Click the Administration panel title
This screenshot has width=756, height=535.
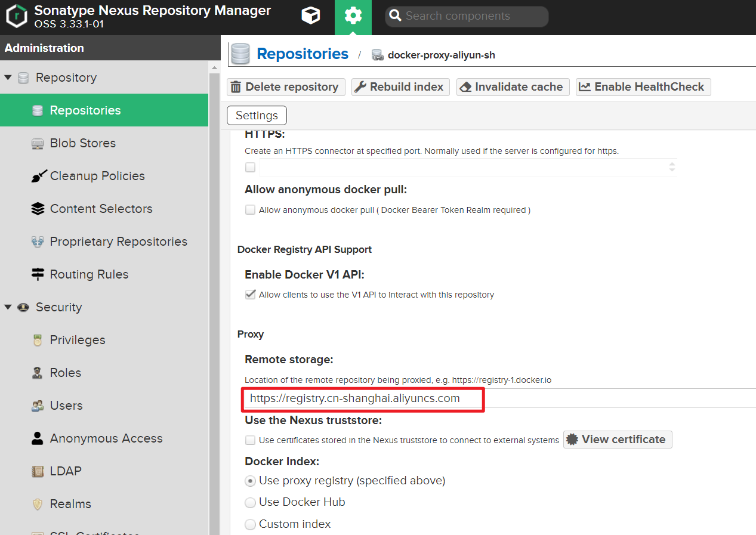(44, 48)
